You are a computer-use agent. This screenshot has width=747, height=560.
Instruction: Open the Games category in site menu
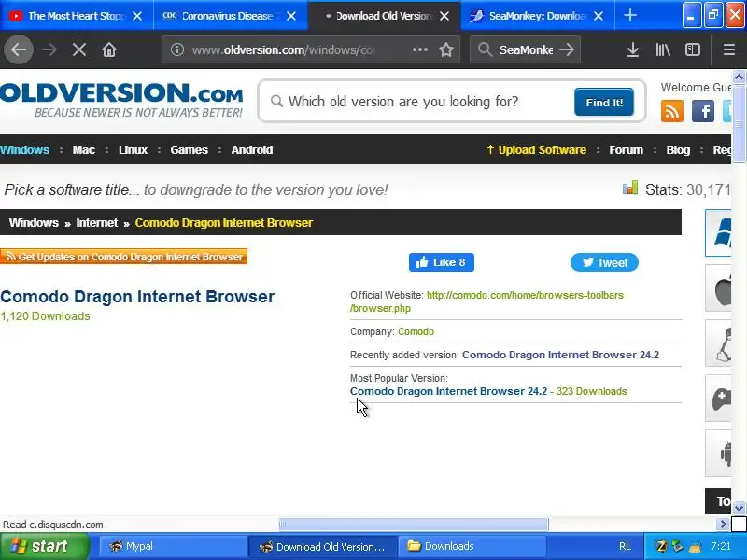pos(190,150)
